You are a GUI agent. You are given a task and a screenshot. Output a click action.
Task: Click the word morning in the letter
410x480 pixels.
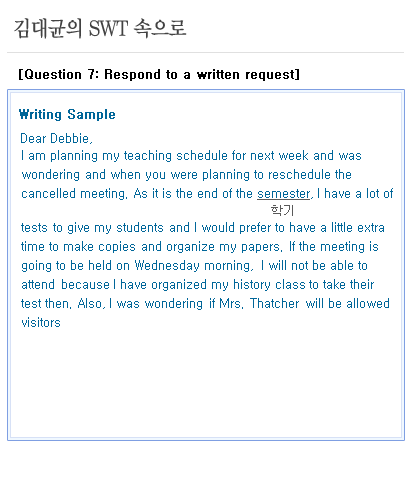pyautogui.click(x=227, y=266)
